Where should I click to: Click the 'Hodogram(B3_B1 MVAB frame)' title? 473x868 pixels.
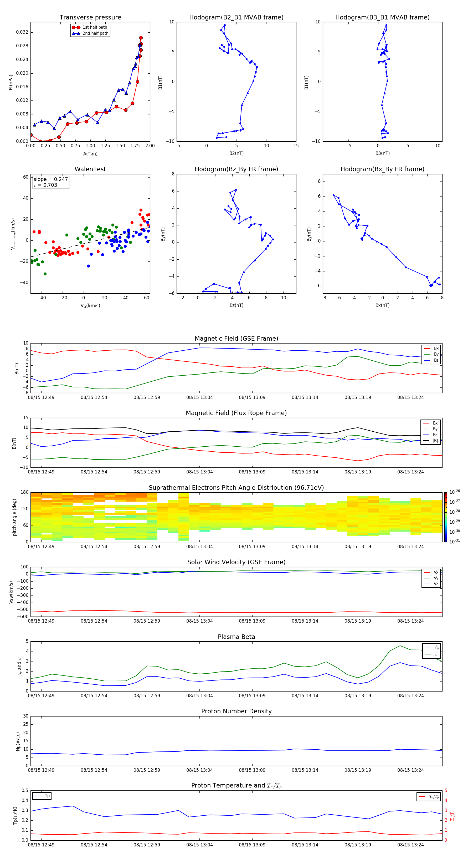[x=382, y=18]
